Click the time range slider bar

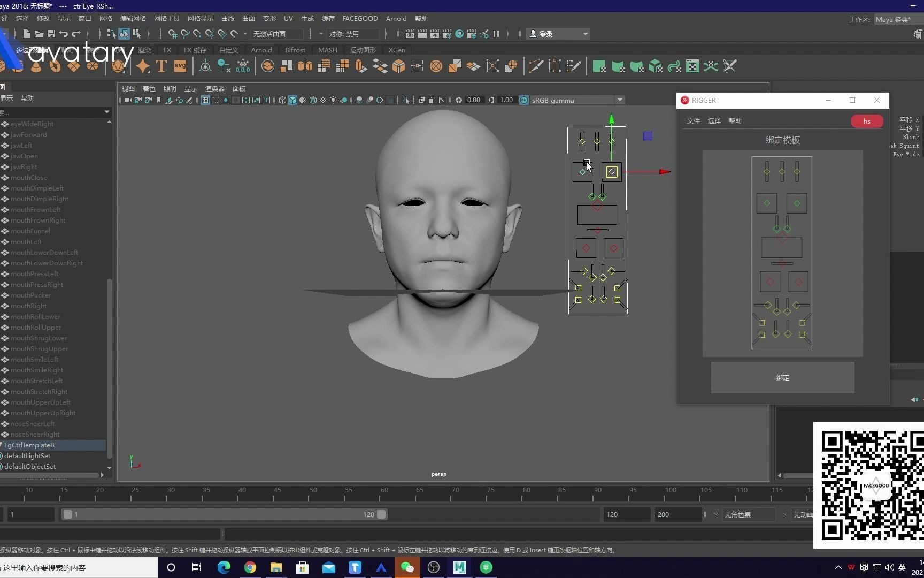[x=224, y=514]
